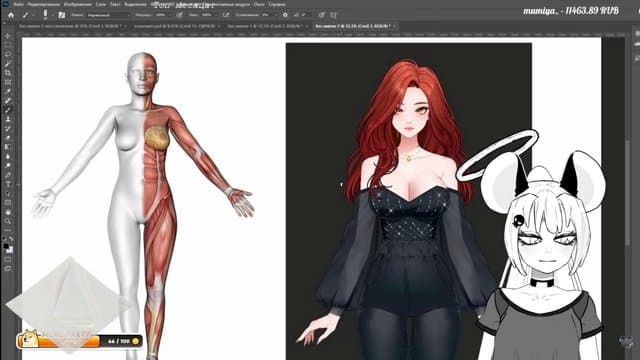Select the Type tool
The height and width of the screenshot is (360, 640).
[x=8, y=184]
